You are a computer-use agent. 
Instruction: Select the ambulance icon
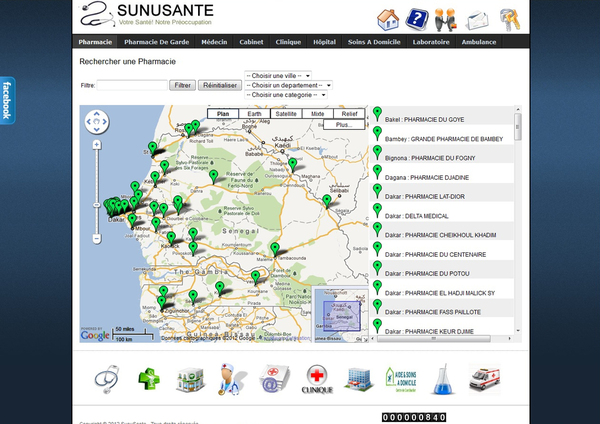(x=484, y=378)
